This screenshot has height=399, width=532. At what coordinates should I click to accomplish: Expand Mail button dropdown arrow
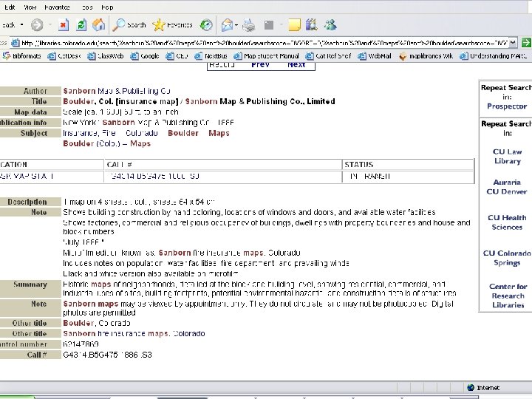point(236,25)
